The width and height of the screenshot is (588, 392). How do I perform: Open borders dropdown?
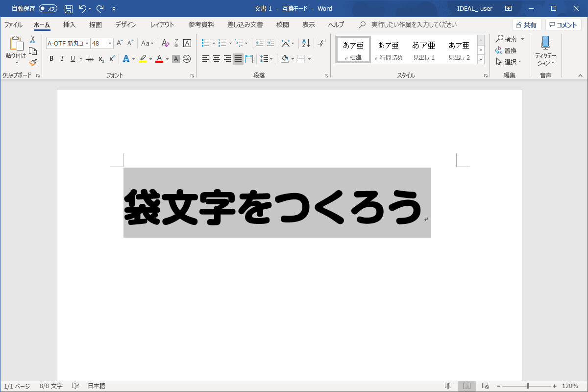coord(310,59)
